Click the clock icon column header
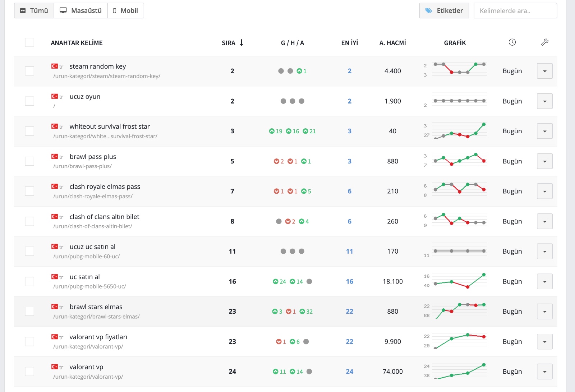Image resolution: width=575 pixels, height=392 pixels. [512, 42]
